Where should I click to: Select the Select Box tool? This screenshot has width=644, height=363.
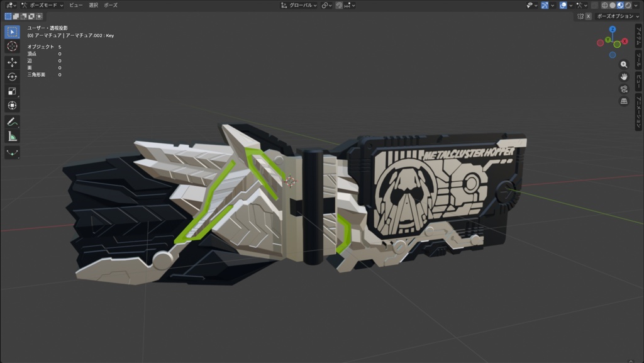click(x=12, y=31)
